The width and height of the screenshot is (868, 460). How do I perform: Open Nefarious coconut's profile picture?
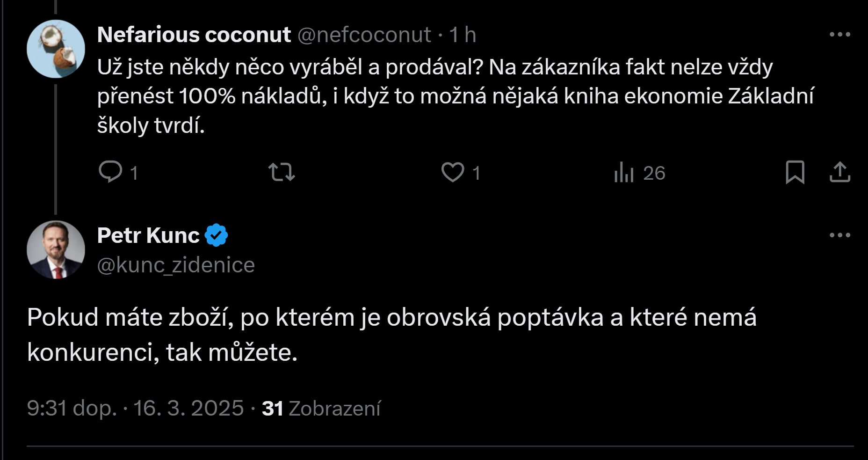pos(56,49)
